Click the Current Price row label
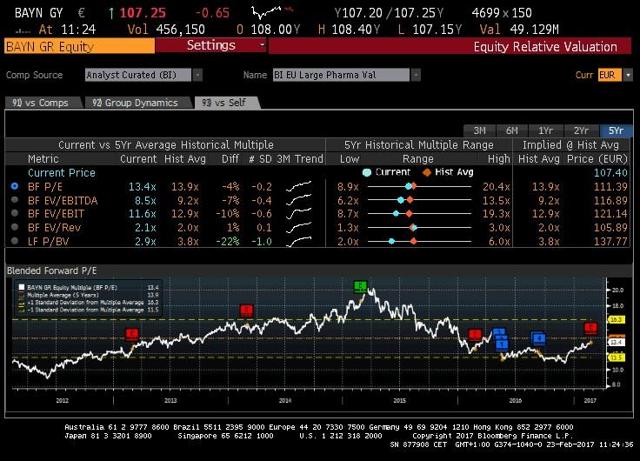Screen dimensions: 640x461 click(62, 173)
